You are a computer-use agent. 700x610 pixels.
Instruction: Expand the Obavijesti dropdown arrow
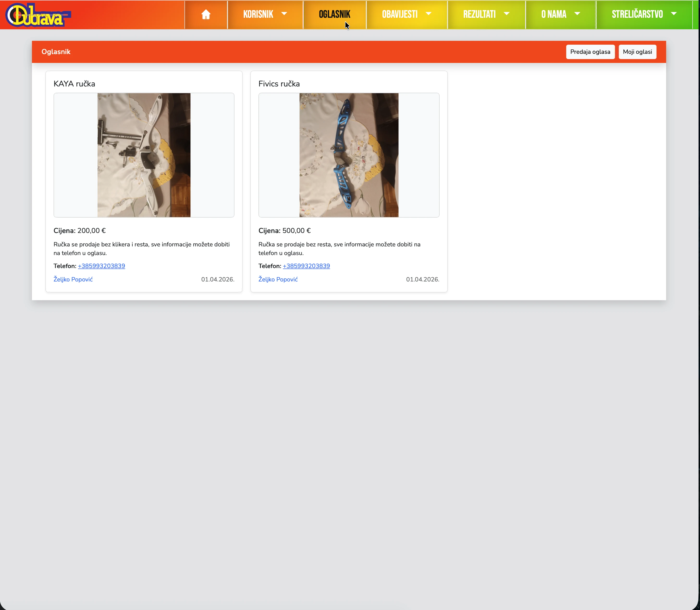428,14
